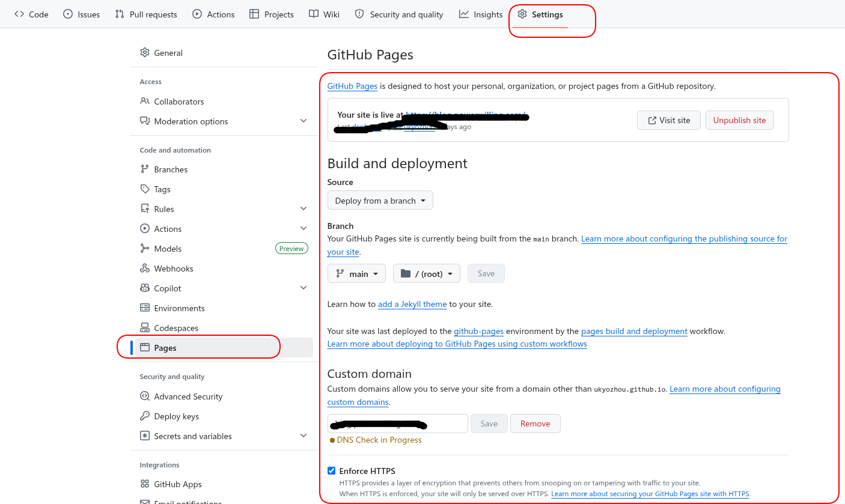Viewport: 845px width, 504px height.
Task: Click the Deploy keys key icon
Action: click(x=144, y=416)
